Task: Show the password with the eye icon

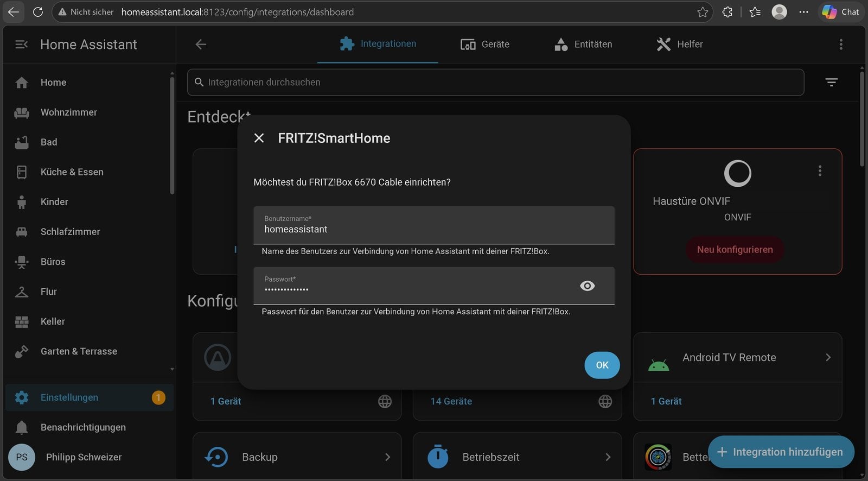Action: click(588, 286)
